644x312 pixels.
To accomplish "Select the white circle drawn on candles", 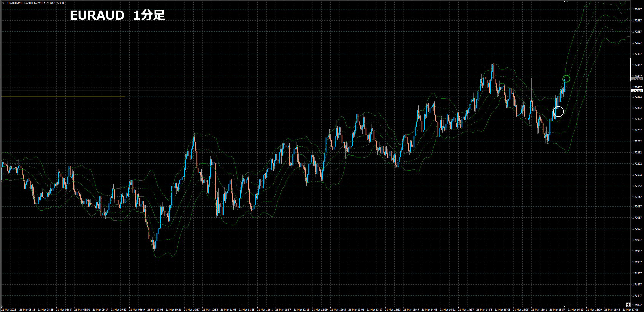I will pyautogui.click(x=558, y=111).
